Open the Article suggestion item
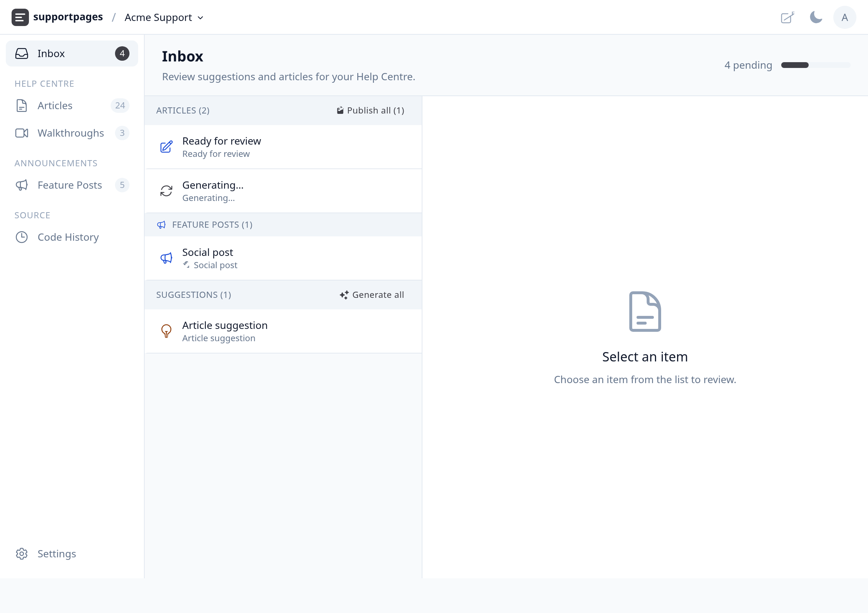This screenshot has height=613, width=868. tap(283, 331)
